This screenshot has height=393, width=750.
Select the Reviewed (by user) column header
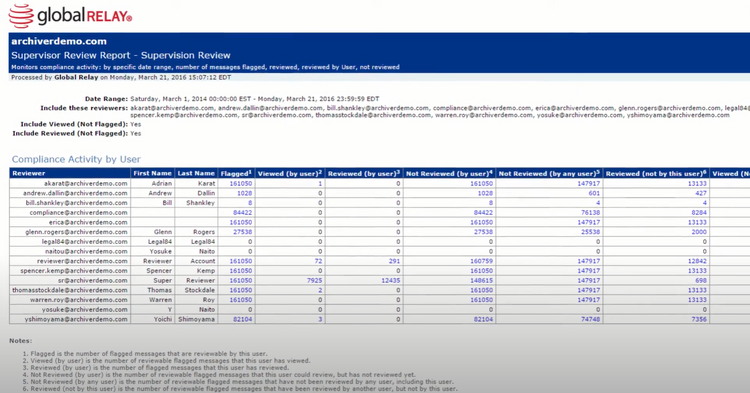pyautogui.click(x=364, y=173)
